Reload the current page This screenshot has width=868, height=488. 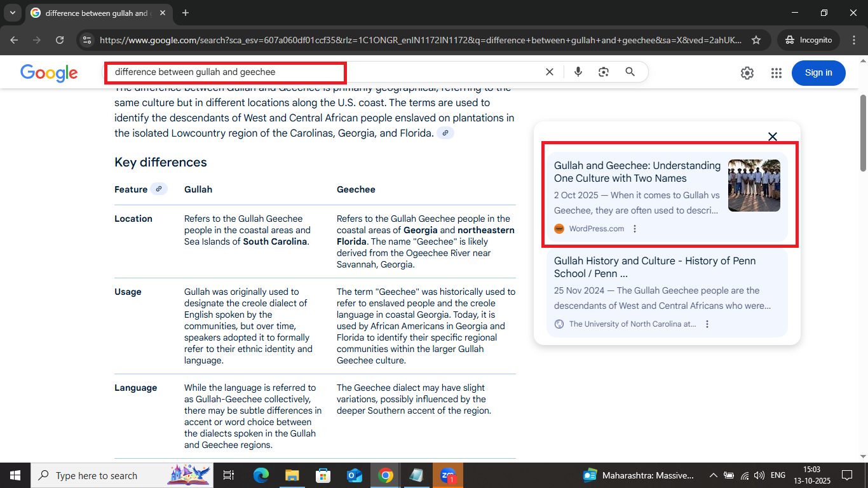point(60,39)
